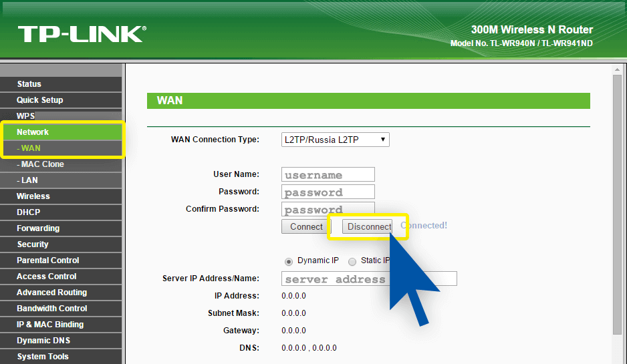Click the User Name input field
Screen dimensions: 627x364
328,174
